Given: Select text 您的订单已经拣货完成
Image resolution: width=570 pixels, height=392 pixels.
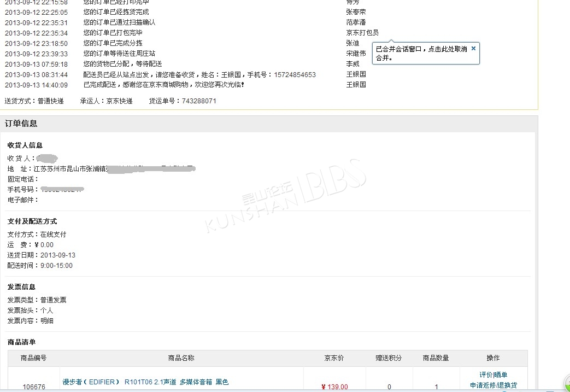Looking at the screenshot, I should [x=116, y=12].
